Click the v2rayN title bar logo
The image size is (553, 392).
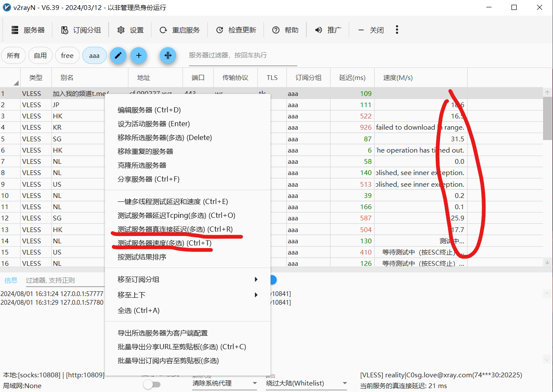(x=6, y=7)
